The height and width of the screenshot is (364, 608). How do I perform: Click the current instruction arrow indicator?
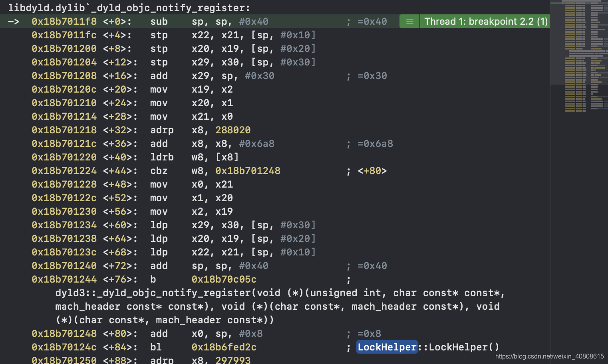[14, 22]
